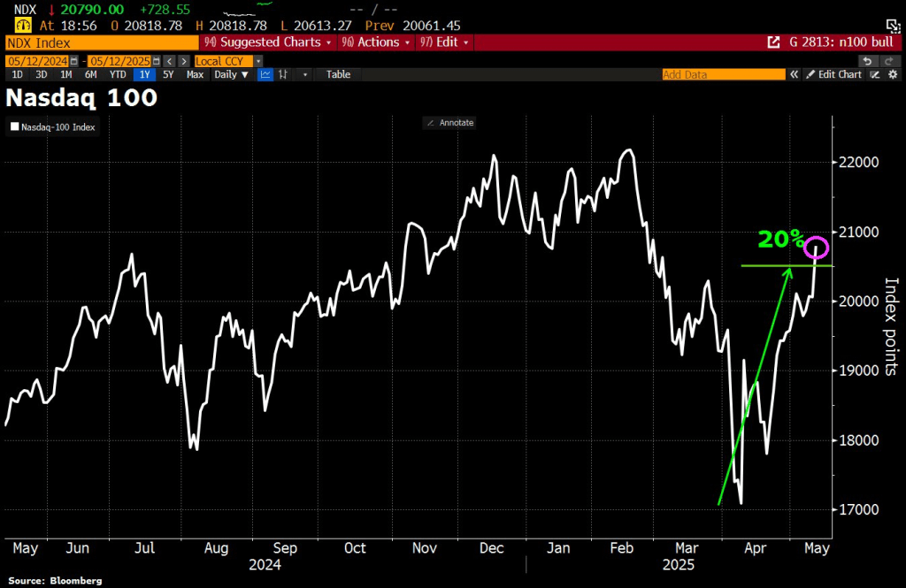Click the redo arrow icon

887,60
